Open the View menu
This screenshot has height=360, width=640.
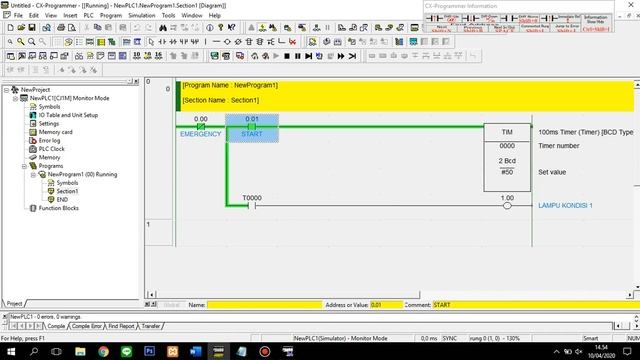[x=51, y=16]
